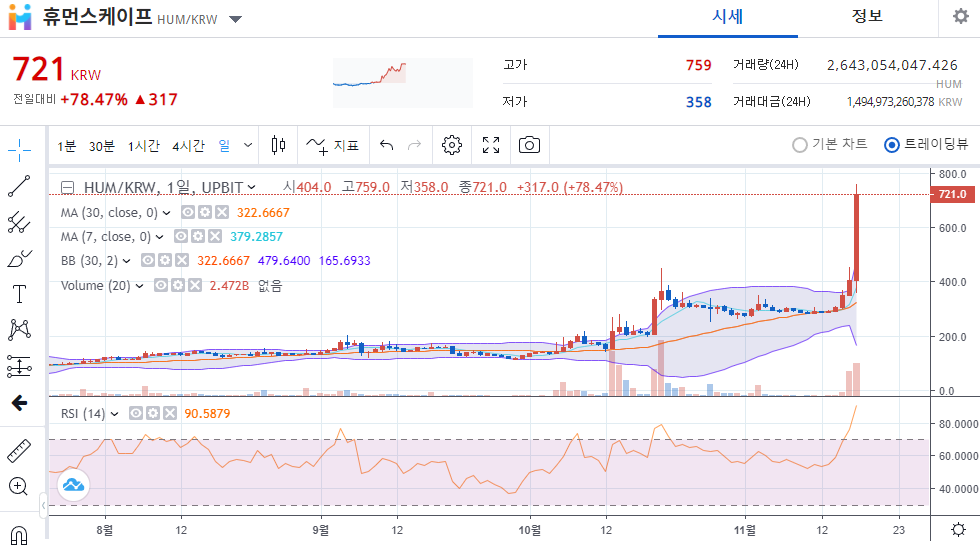980x546 pixels.
Task: Open RSI 14 indicator settings
Action: pos(152,413)
